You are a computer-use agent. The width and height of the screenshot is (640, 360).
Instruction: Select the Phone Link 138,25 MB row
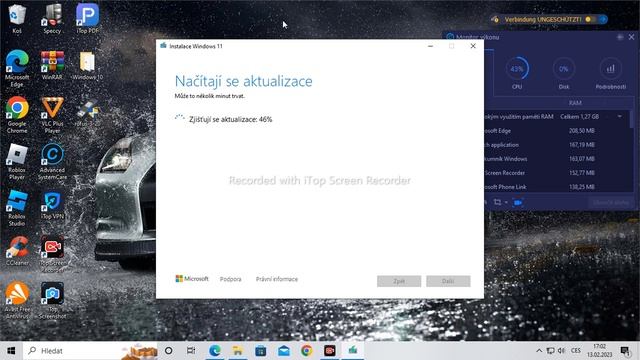[557, 187]
